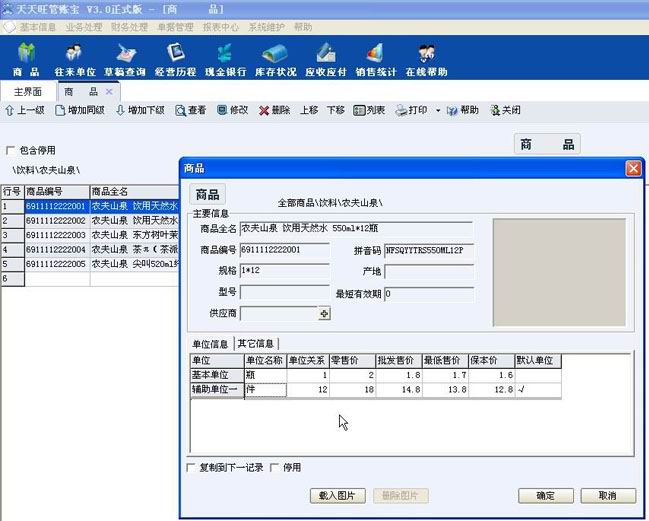Click the 瓶 unit name cell
The width and height of the screenshot is (649, 521).
[x=265, y=375]
